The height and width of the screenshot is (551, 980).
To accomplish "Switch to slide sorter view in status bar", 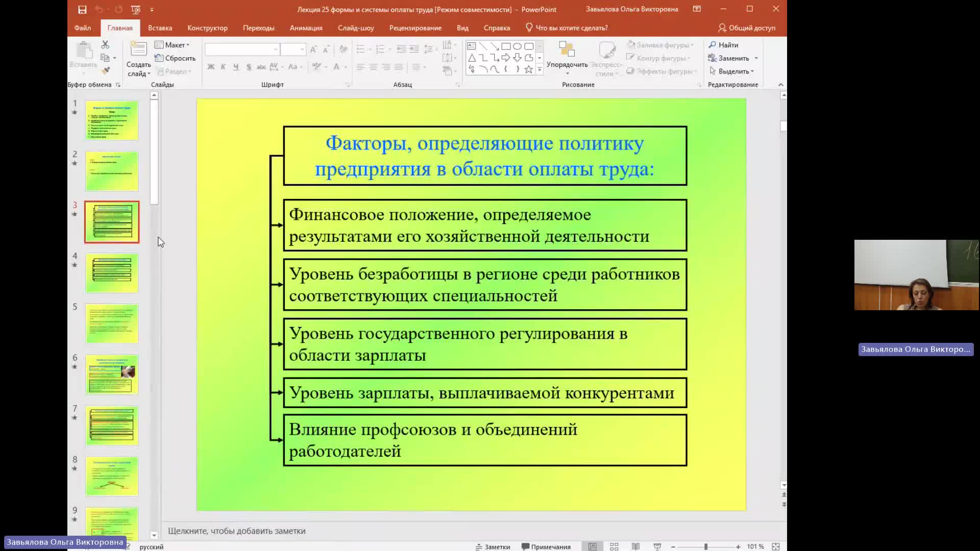I will 614,546.
